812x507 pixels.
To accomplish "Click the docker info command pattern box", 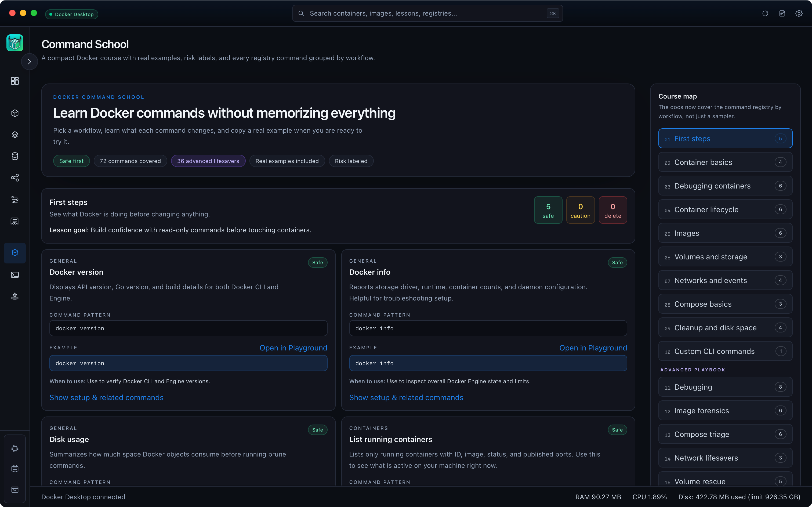I will click(488, 328).
